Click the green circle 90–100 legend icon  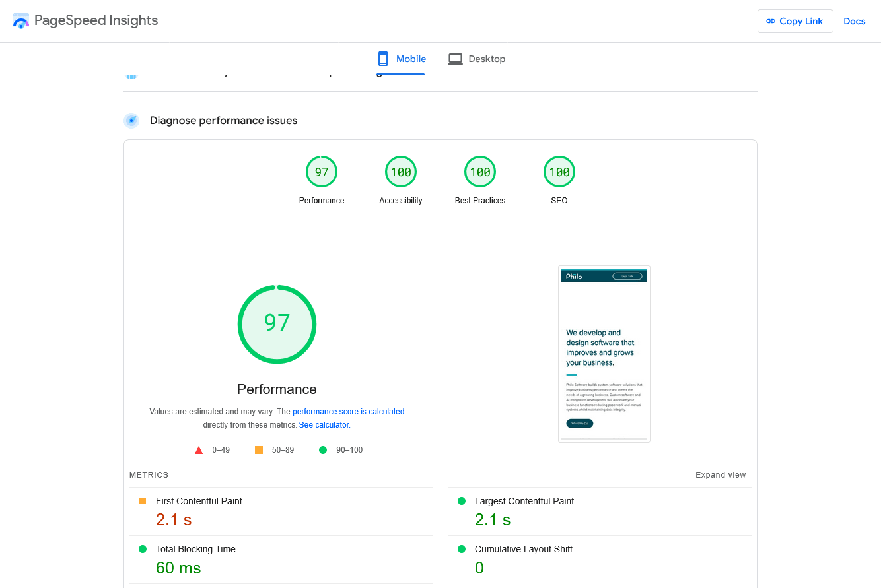click(323, 450)
